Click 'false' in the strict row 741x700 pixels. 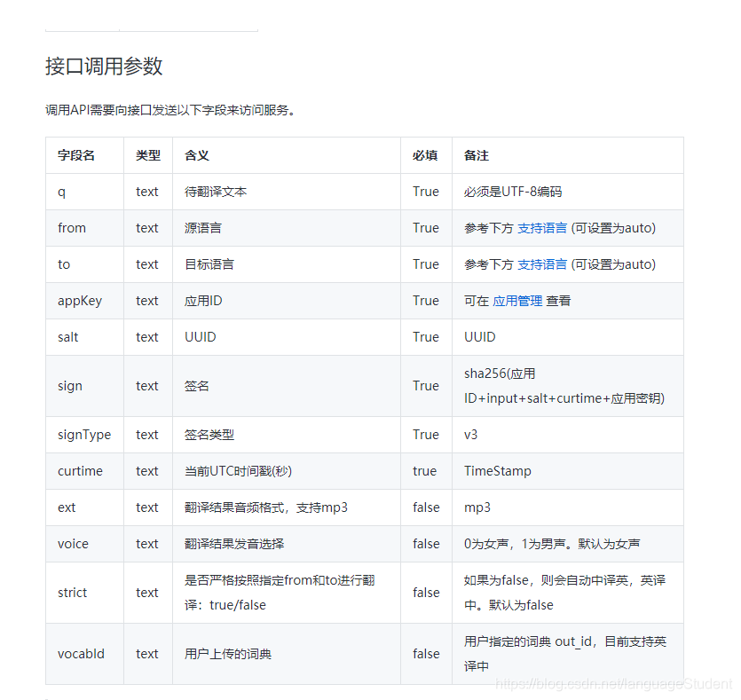coord(426,593)
